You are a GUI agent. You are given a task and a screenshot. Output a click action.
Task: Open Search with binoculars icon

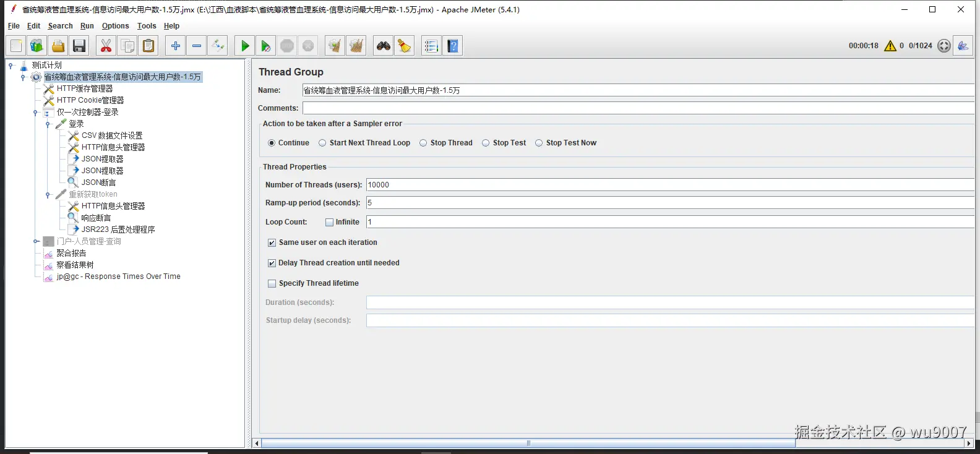[384, 46]
